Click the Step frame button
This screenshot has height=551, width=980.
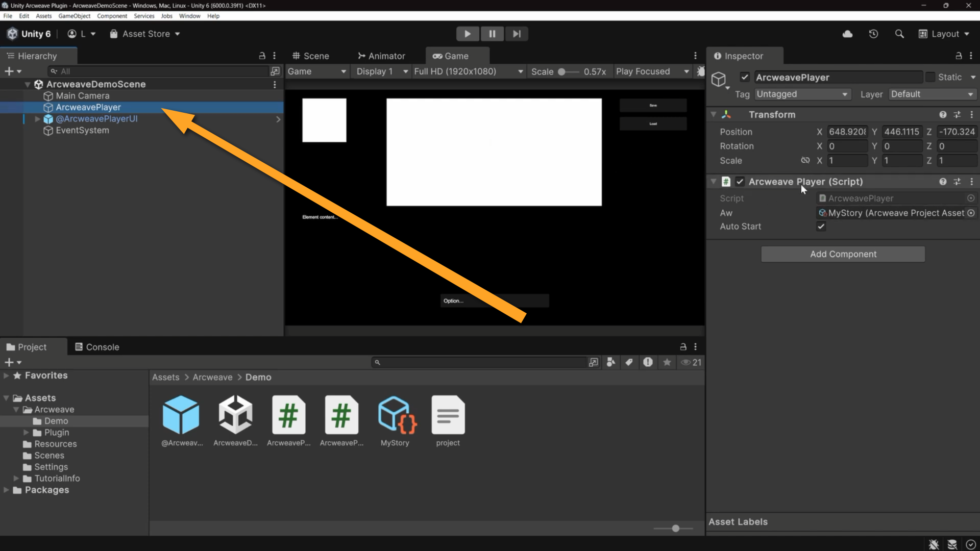517,34
